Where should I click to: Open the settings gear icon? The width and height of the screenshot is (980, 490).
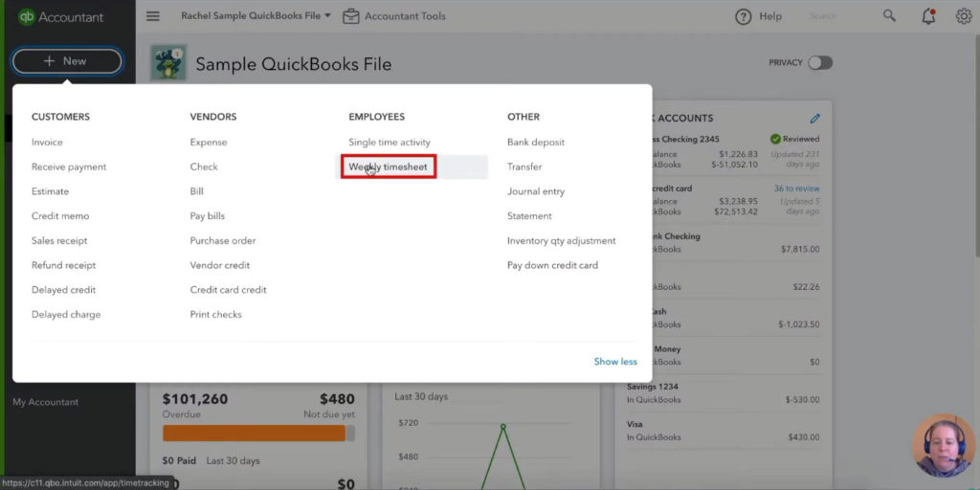click(964, 16)
